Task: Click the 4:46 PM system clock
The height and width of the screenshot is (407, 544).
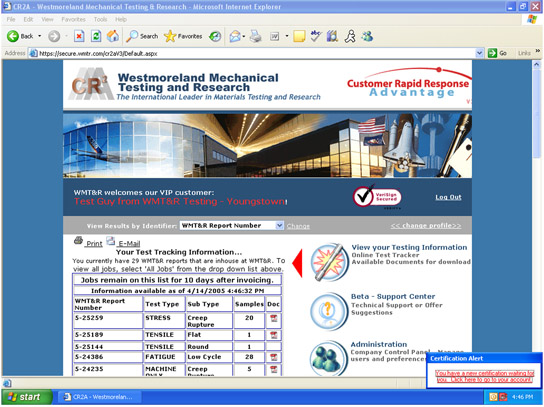Action: pos(522,397)
